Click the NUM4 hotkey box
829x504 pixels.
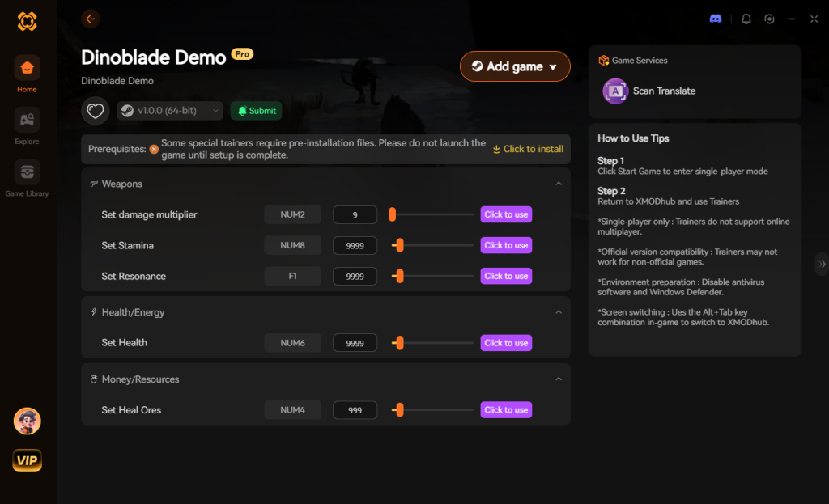point(292,410)
